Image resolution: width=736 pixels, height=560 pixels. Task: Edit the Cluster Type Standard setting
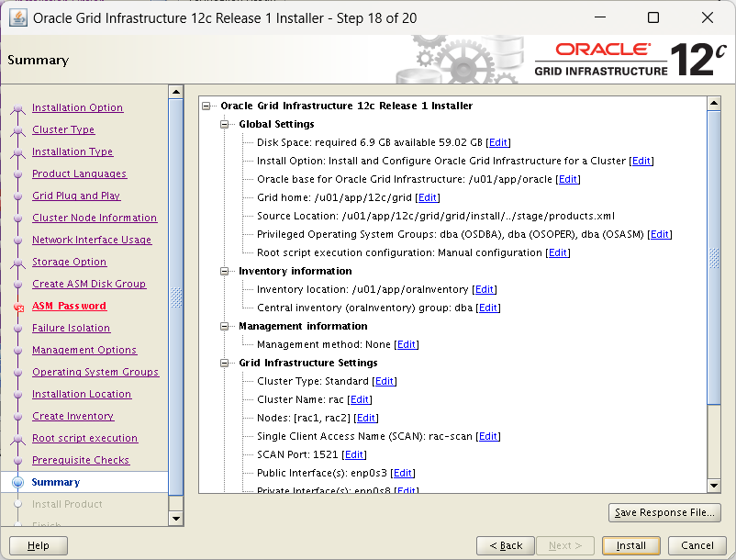pos(385,381)
